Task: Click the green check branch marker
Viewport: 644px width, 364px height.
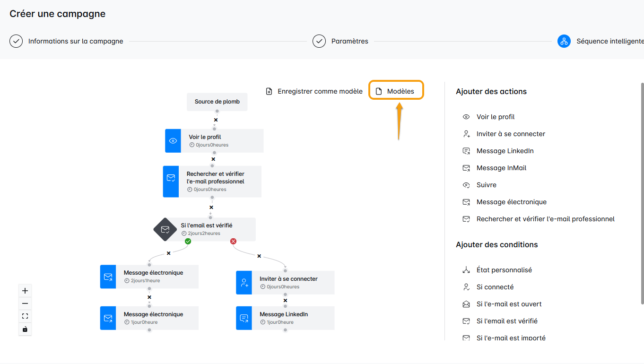Action: pyautogui.click(x=188, y=242)
